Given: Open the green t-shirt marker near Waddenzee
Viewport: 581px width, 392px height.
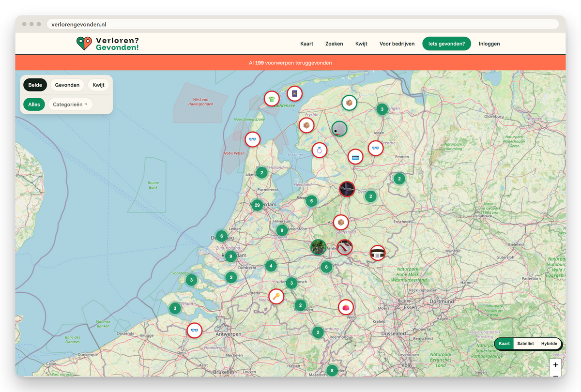Looking at the screenshot, I should pyautogui.click(x=272, y=99).
